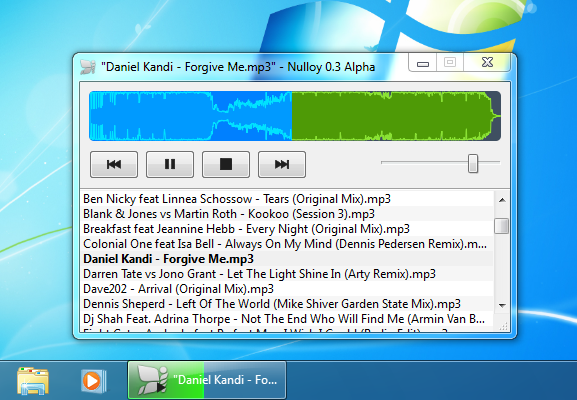Select Ben Nicky feat Linnea Schossow - Tears track
This screenshot has width=577, height=400.
(287, 199)
